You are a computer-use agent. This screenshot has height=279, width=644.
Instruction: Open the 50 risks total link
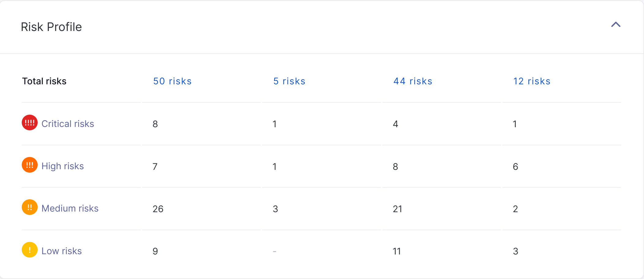[x=172, y=81]
